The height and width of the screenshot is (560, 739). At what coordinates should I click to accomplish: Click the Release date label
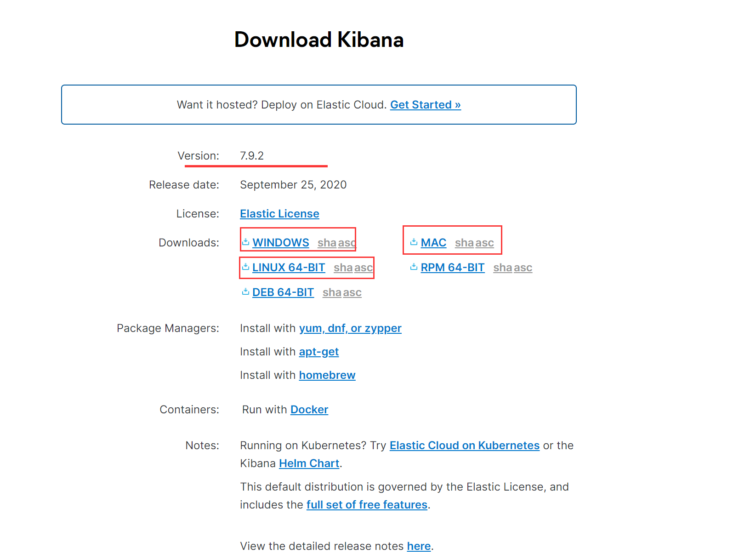[x=184, y=185]
